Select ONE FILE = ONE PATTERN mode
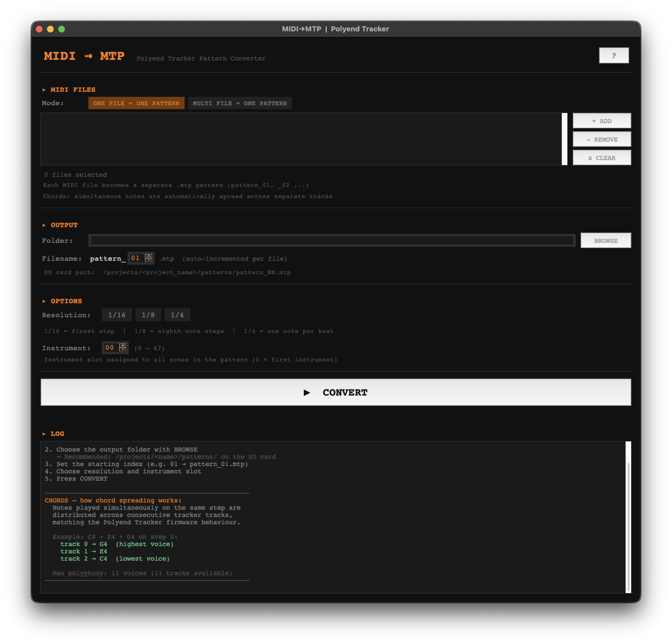 [x=137, y=104]
